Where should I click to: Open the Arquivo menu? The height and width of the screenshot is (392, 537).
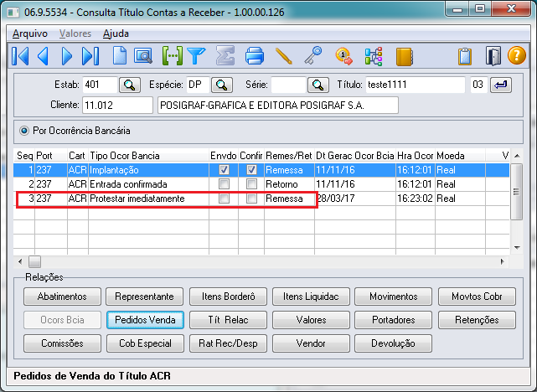coord(30,34)
